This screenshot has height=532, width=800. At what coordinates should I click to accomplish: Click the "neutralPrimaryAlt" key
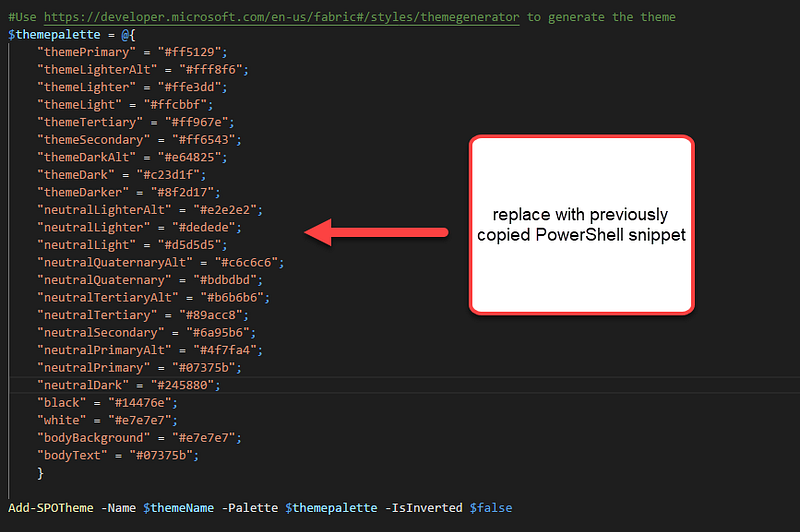point(105,350)
